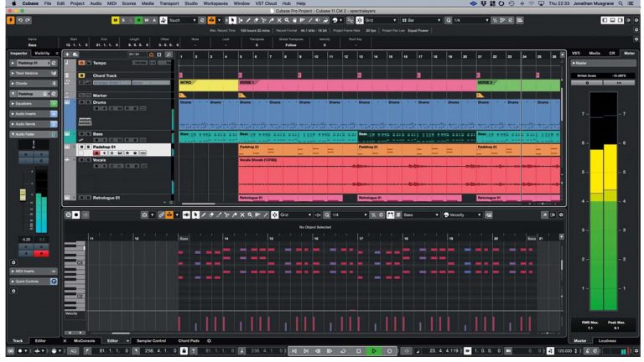
Task: Open the Bar grid type dropdown
Action: coord(421,20)
